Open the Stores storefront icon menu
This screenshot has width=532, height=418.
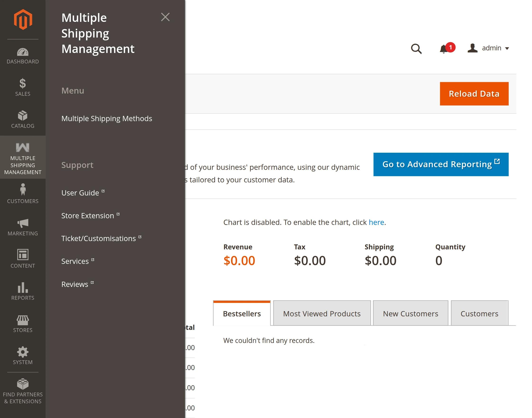coord(23,323)
